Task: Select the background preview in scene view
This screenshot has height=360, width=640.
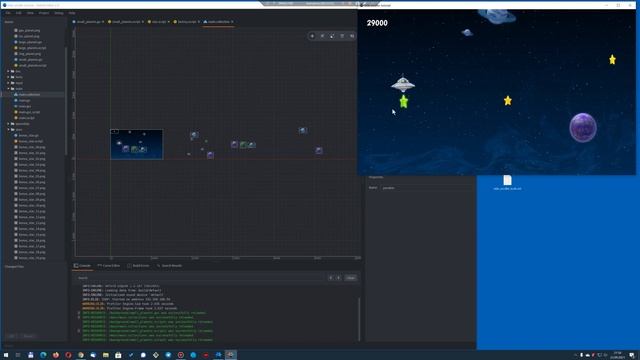Action: [137, 144]
